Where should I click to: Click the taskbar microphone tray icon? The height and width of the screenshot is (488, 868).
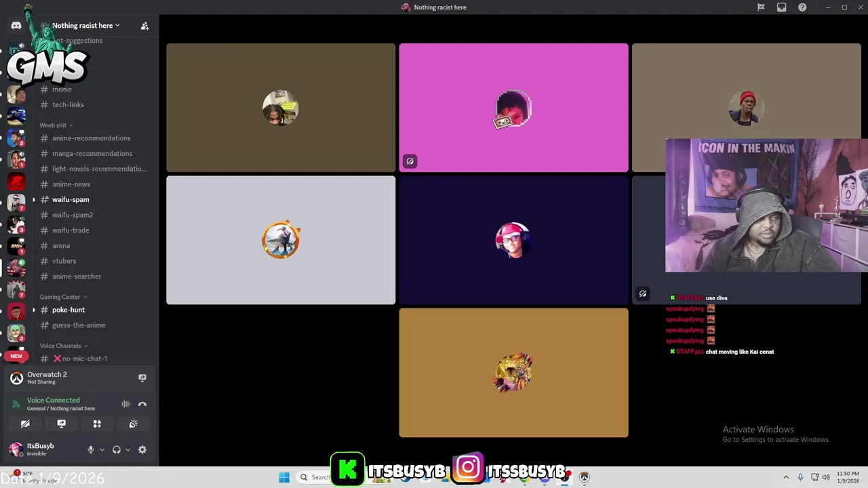(x=800, y=477)
